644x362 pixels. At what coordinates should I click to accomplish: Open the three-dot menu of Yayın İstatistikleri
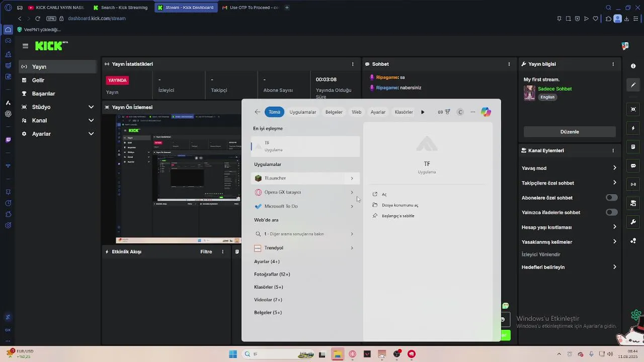353,64
